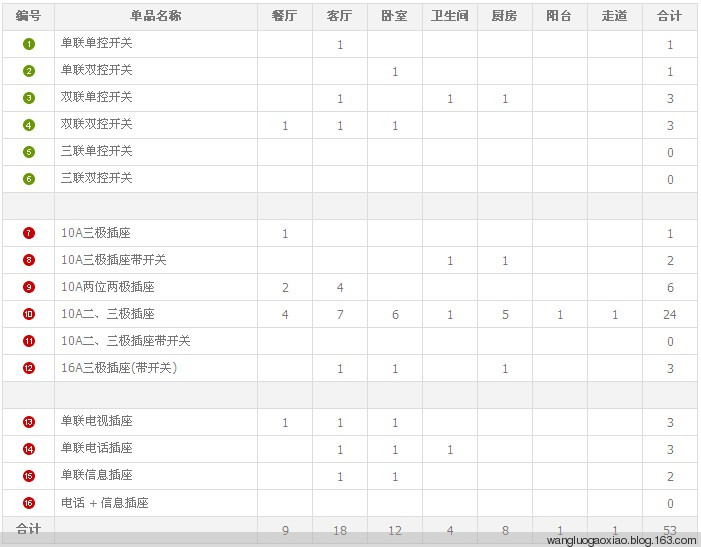Click 卫生间 value 1 in 单联电话插座 row
Image resolution: width=701 pixels, height=547 pixels.
tap(450, 450)
